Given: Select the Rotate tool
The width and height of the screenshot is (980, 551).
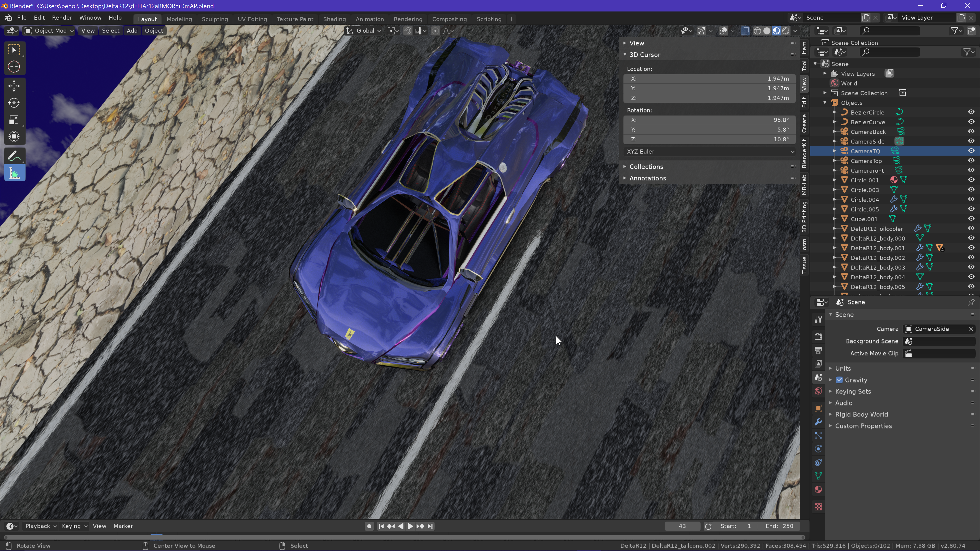Looking at the screenshot, I should pos(14,103).
